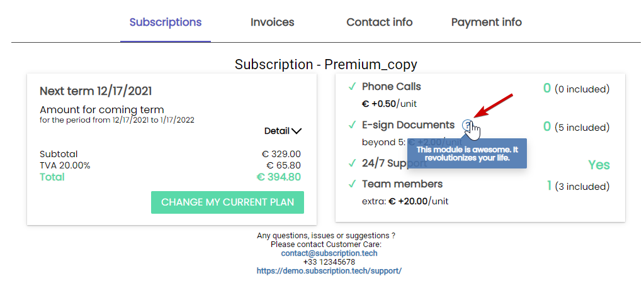Click the Customer Care phone number
This screenshot has width=644, height=281.
(329, 262)
